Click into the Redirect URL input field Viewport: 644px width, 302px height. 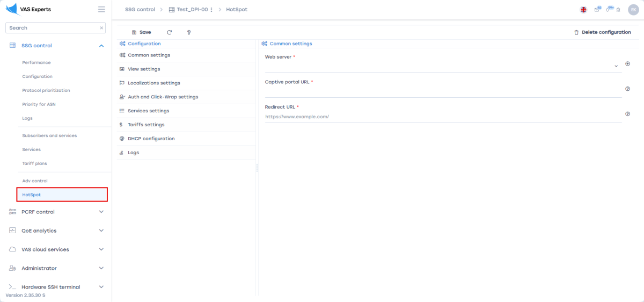tap(443, 117)
